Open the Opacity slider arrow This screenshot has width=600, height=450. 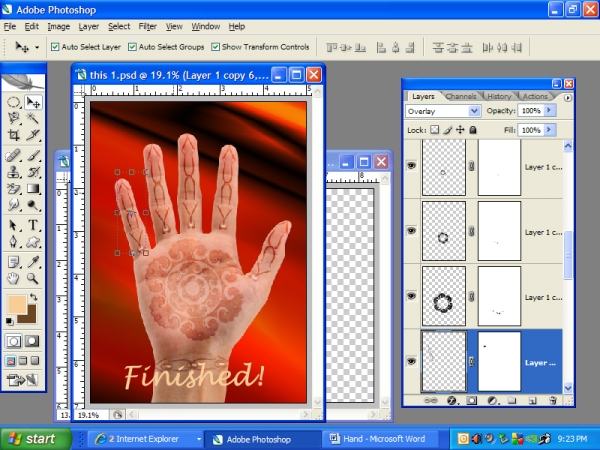[x=549, y=110]
